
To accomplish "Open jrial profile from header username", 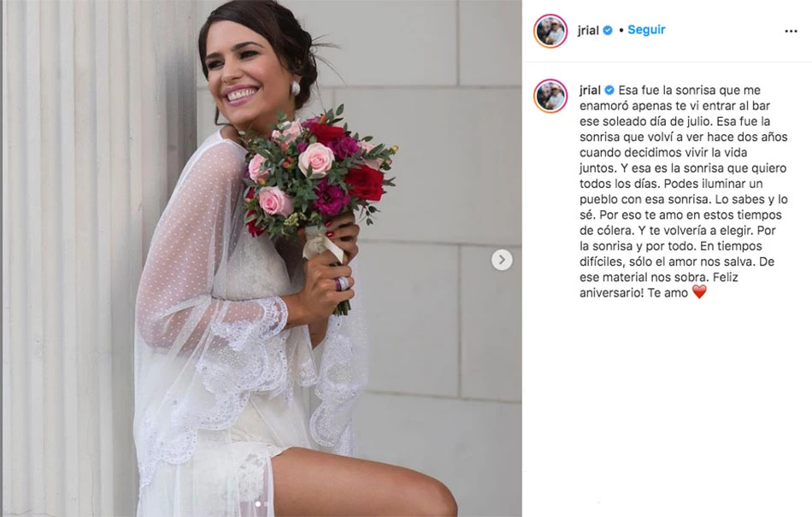I will pyautogui.click(x=588, y=30).
